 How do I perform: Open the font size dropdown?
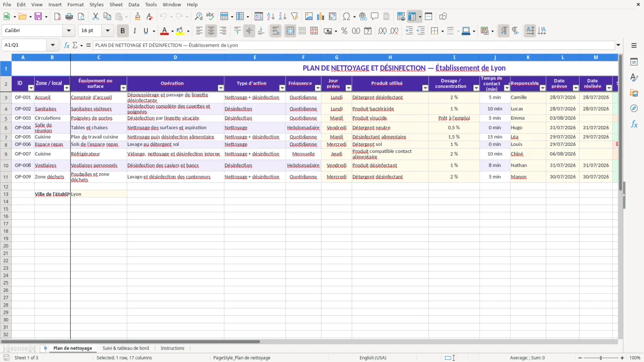[107, 31]
